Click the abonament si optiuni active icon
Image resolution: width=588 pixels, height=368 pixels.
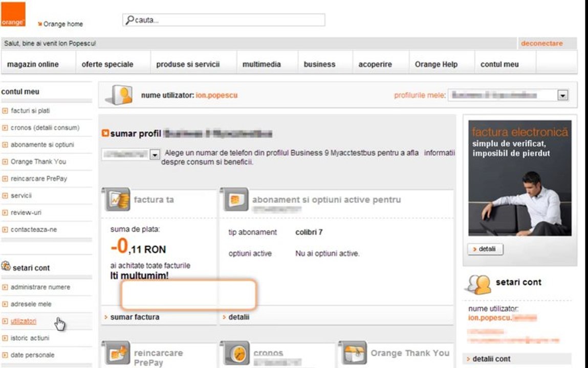(235, 199)
